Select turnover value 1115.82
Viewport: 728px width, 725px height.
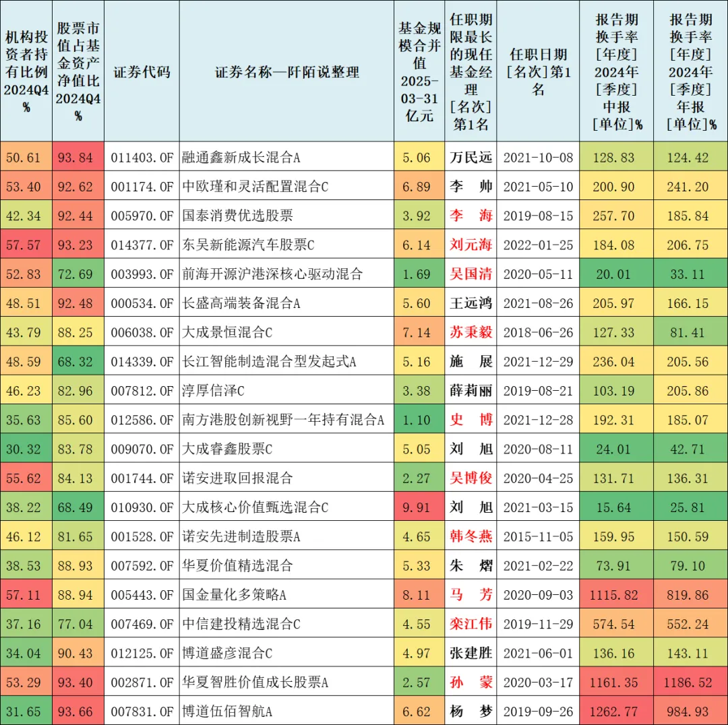pos(613,595)
